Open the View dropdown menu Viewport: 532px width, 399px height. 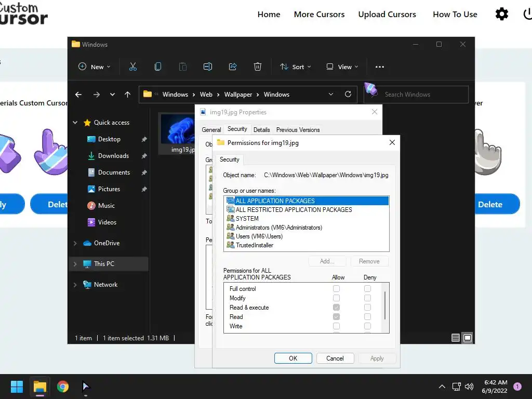click(x=342, y=67)
